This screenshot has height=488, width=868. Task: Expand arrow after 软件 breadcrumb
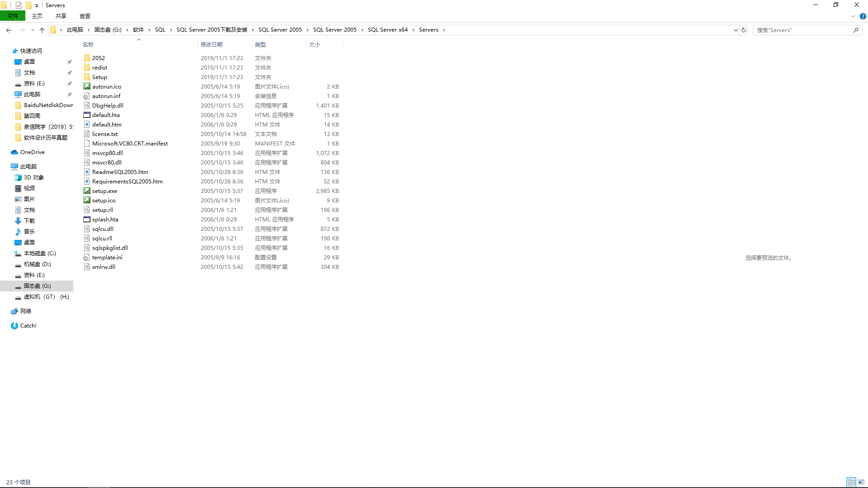click(x=149, y=30)
